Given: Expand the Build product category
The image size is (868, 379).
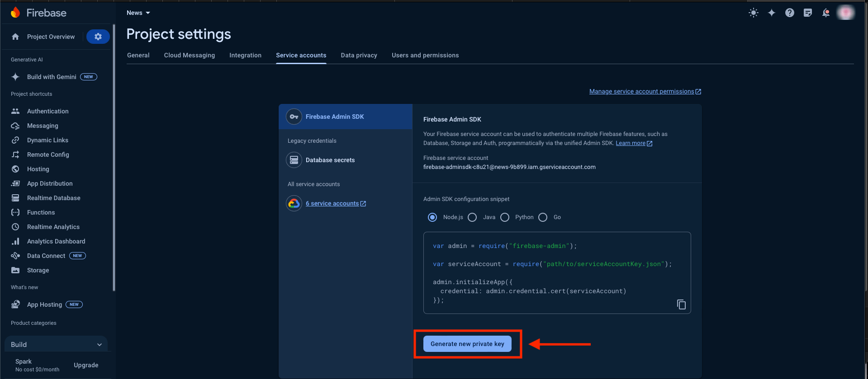Looking at the screenshot, I should (56, 344).
